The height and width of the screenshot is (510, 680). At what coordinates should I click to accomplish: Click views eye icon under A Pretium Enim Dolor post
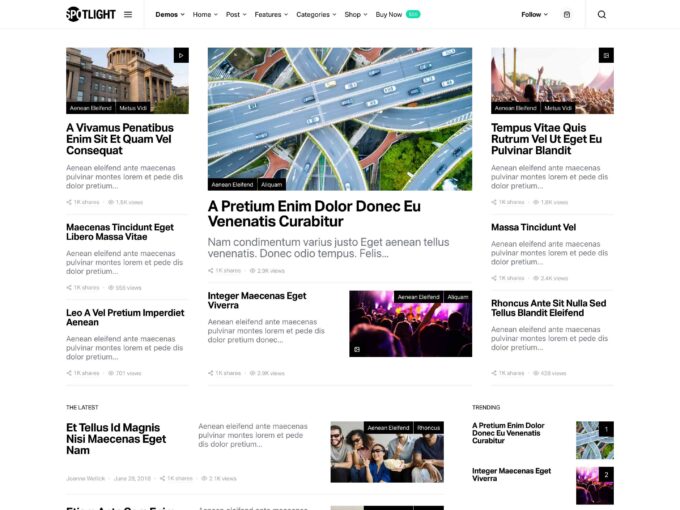coord(252,271)
